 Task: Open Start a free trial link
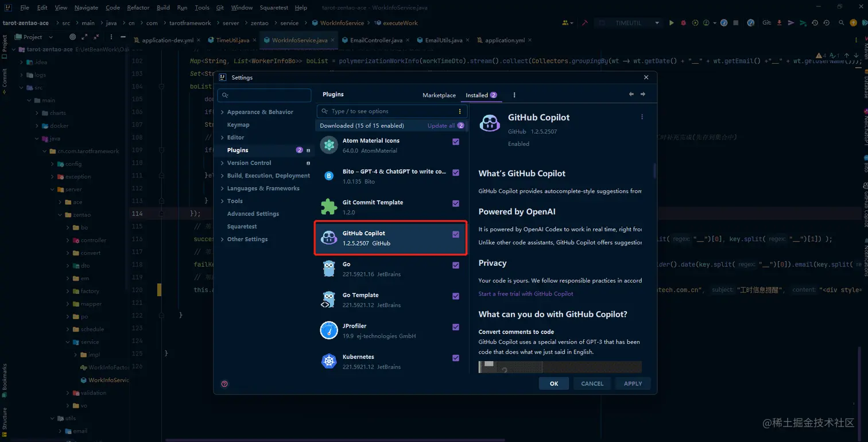pos(526,294)
